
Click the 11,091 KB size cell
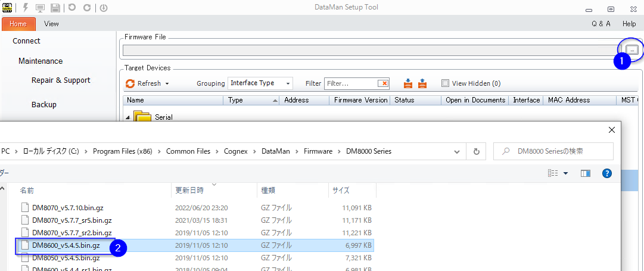click(356, 208)
